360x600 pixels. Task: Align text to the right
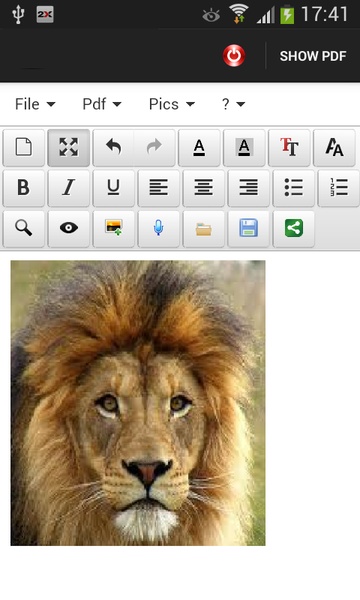249,188
